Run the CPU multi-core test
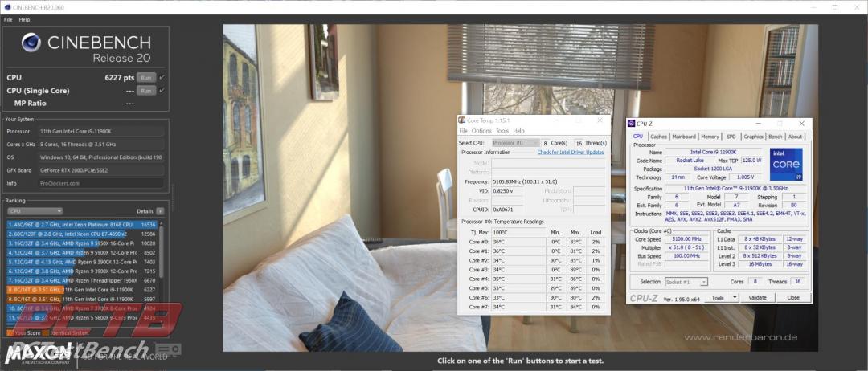The image size is (868, 371). (146, 78)
